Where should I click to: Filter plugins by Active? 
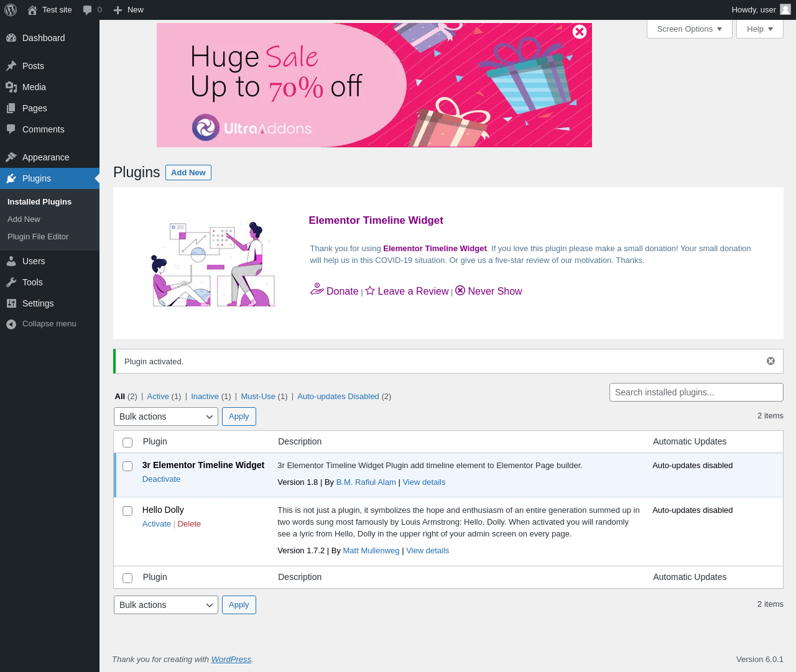click(x=158, y=397)
